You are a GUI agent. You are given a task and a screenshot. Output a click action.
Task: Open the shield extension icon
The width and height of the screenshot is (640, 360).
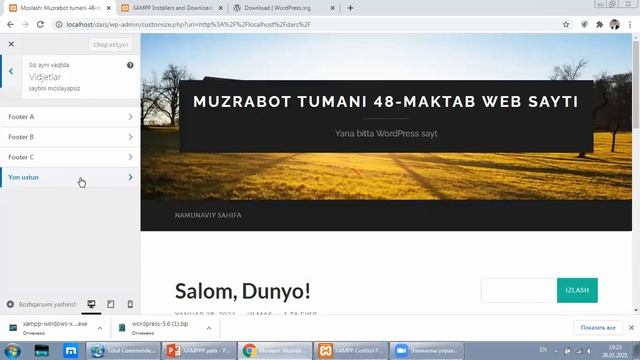point(584,24)
